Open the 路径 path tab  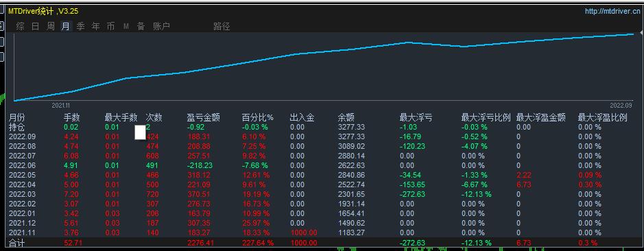(222, 27)
